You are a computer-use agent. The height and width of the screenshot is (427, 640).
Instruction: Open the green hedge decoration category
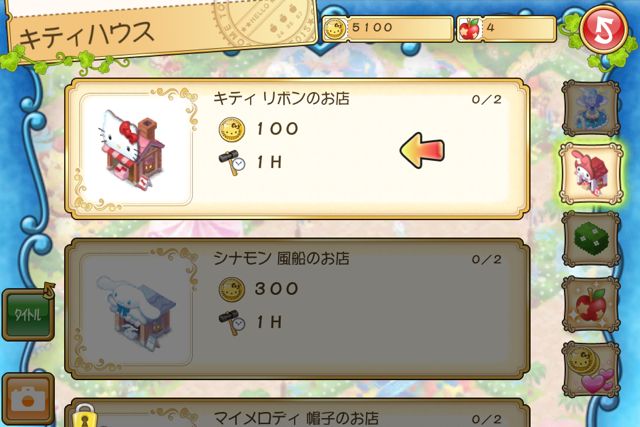tap(591, 239)
